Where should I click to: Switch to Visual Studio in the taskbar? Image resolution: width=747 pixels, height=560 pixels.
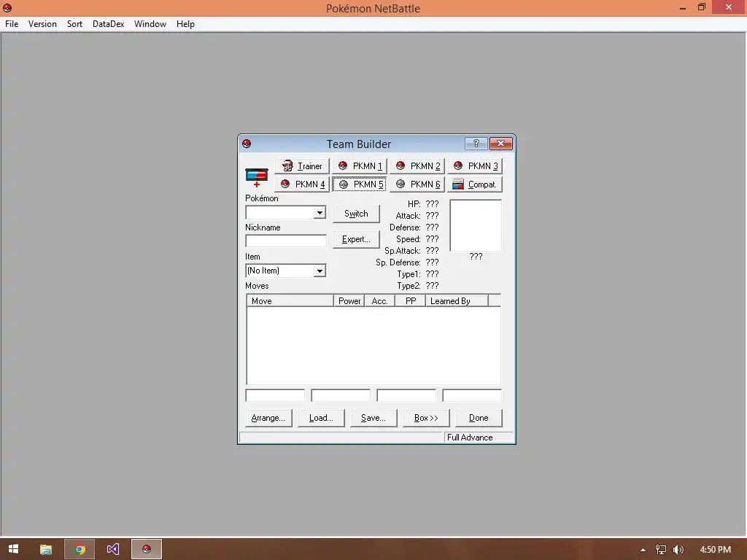point(113,549)
